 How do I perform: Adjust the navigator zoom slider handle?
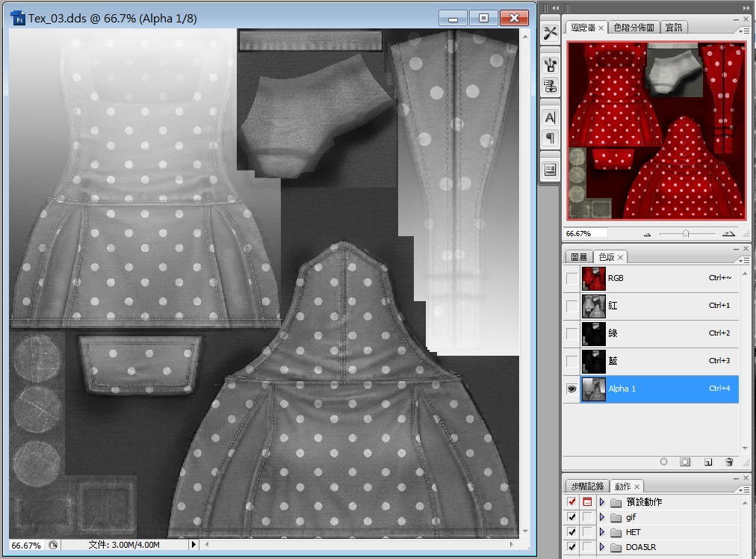pos(686,234)
